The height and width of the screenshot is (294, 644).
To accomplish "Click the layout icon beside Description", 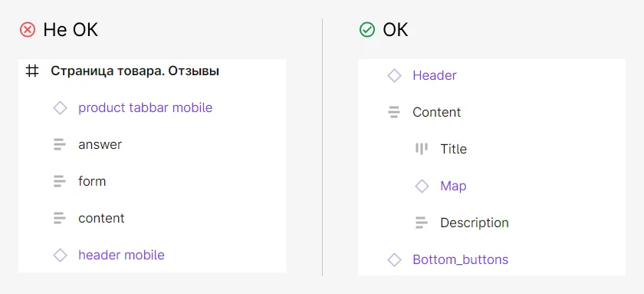I will [422, 223].
